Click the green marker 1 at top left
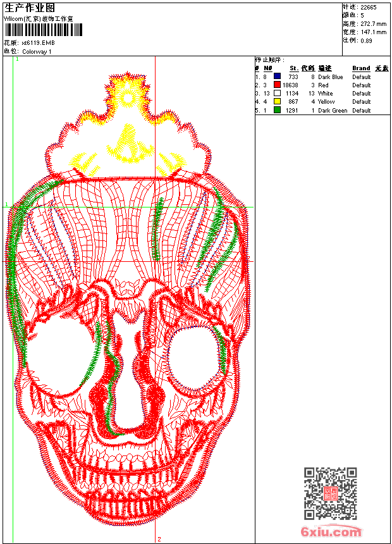The image size is (392, 544). [17, 59]
